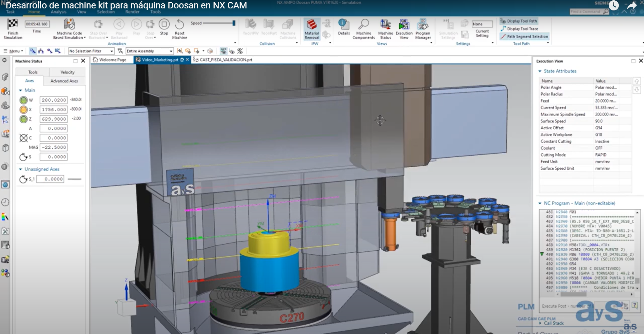Enable Path Segment Selection

click(x=524, y=36)
